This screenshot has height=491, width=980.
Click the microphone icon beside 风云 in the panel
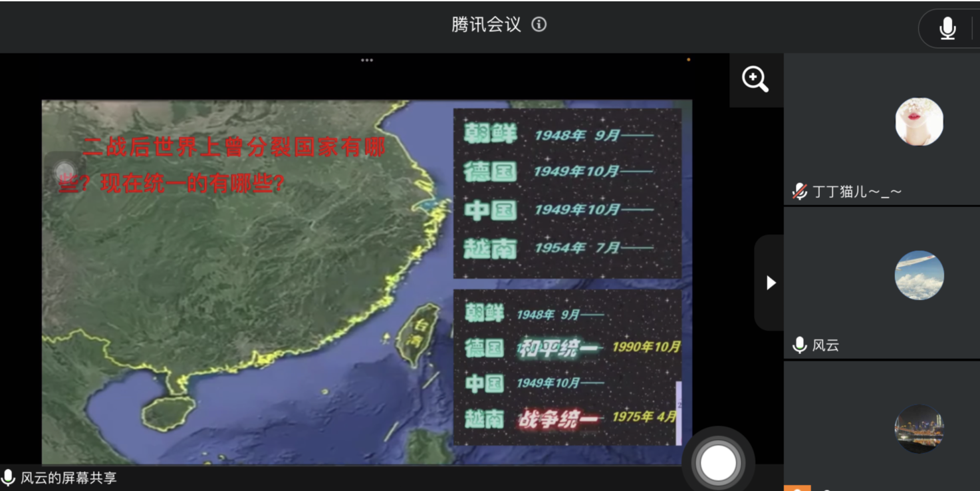click(x=799, y=345)
